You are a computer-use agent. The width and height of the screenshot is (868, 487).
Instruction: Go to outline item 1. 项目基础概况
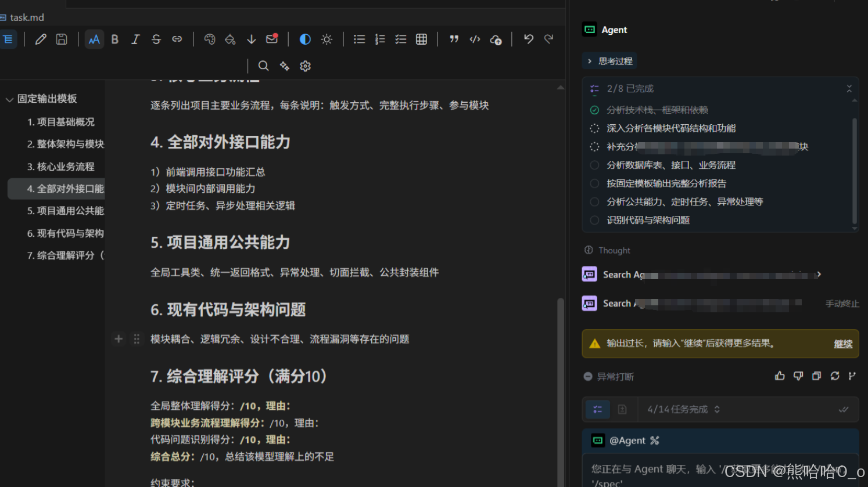tap(61, 122)
